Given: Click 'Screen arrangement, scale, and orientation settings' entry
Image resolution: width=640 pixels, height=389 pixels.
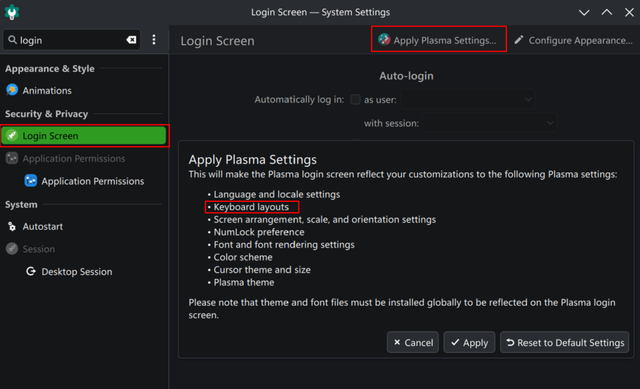Looking at the screenshot, I should [324, 220].
